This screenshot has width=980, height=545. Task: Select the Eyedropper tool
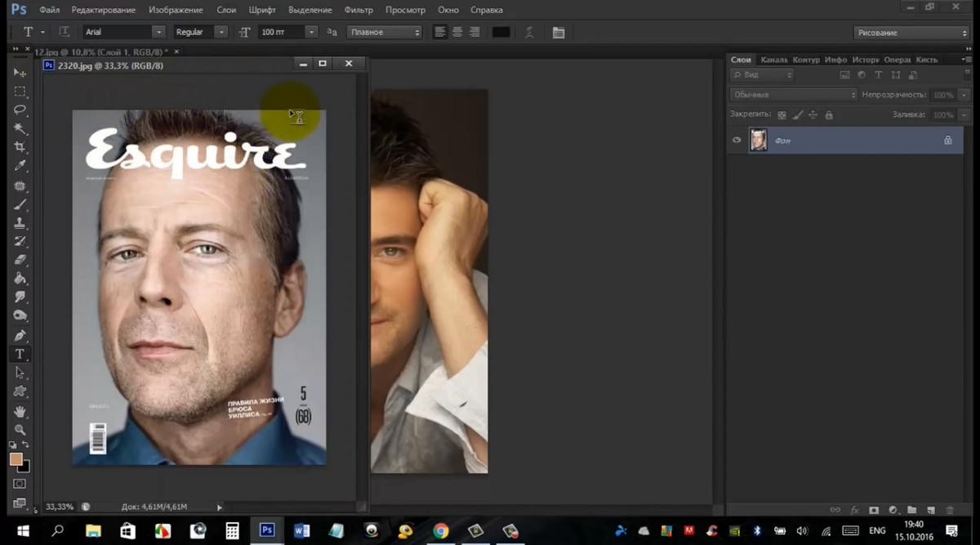[20, 166]
